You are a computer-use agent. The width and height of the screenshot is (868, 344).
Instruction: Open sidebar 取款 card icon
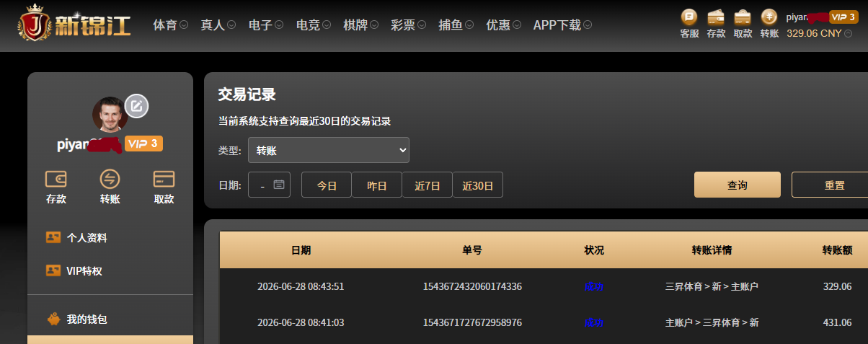pos(164,179)
